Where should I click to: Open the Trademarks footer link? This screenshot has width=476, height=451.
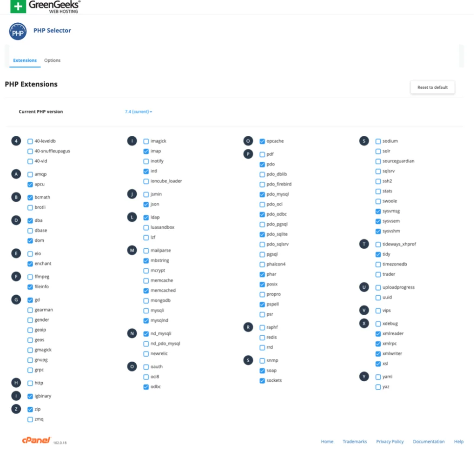click(x=355, y=442)
